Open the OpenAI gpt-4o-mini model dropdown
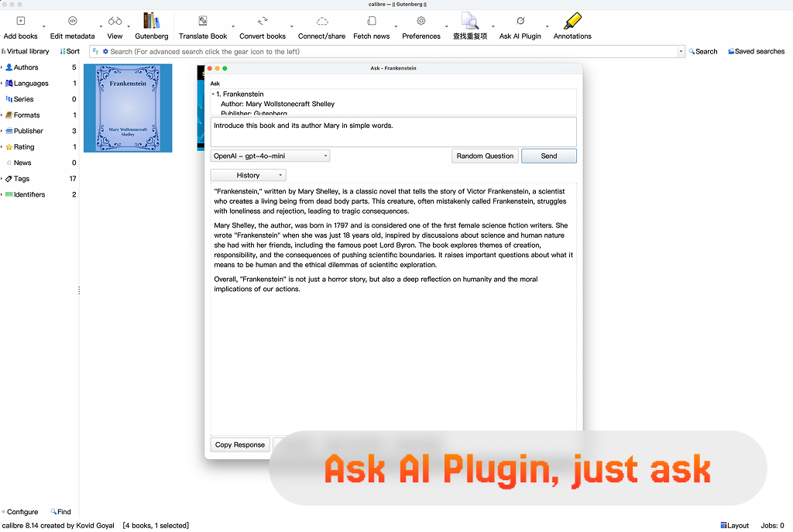Image resolution: width=793 pixels, height=532 pixels. [270, 156]
